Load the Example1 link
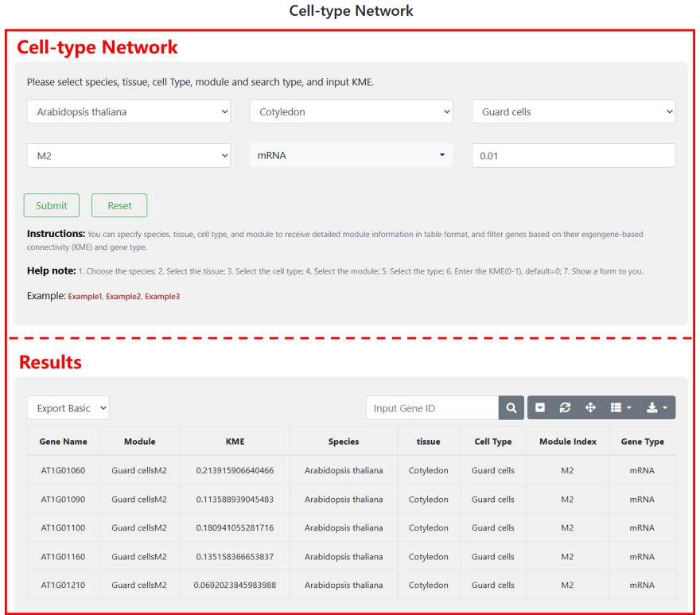Image resolution: width=700 pixels, height=615 pixels. (85, 297)
